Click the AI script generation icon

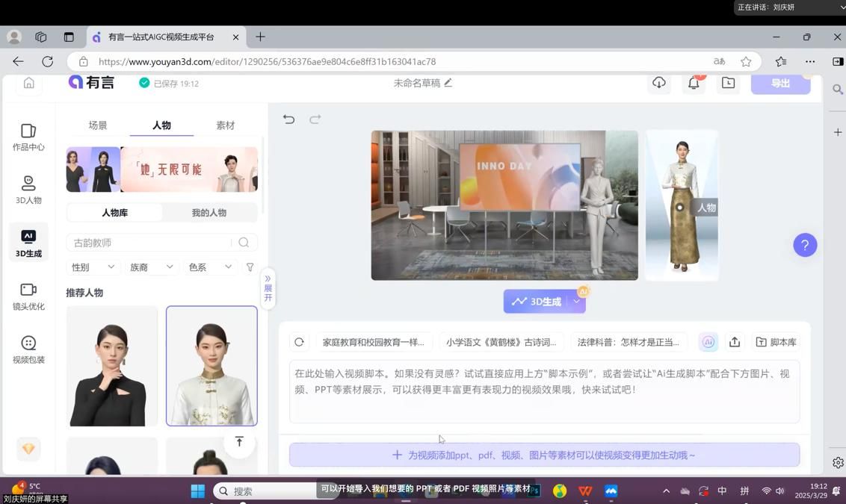click(708, 342)
